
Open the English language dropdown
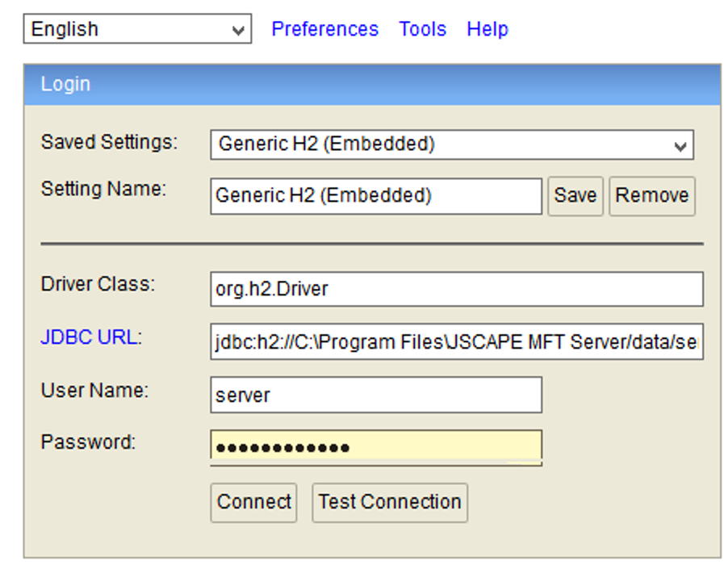click(x=137, y=29)
